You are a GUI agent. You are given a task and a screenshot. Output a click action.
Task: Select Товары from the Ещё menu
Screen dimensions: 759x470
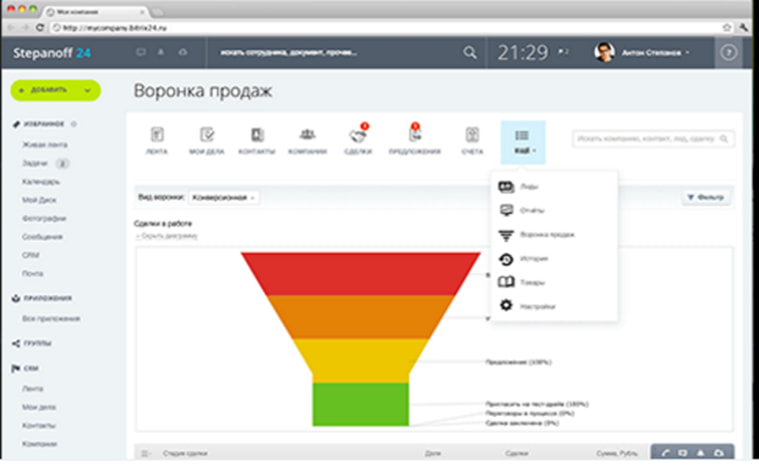point(554,282)
